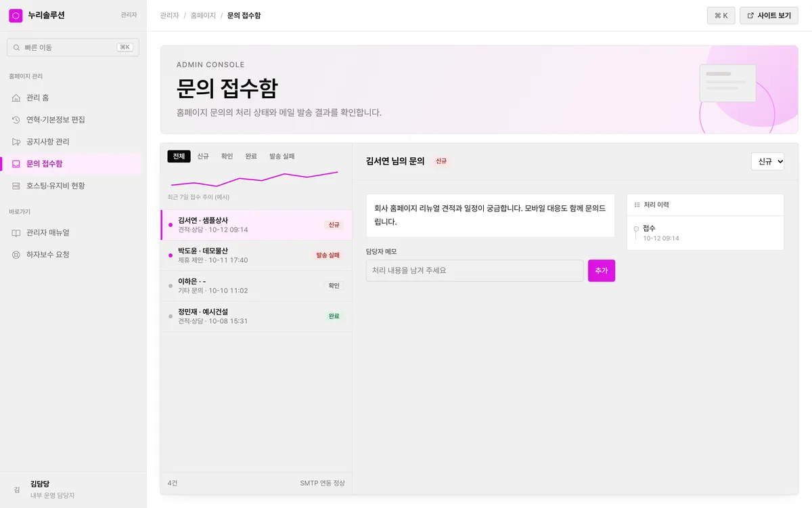Click 관리자 in the breadcrumb
The image size is (812, 508).
pos(170,15)
